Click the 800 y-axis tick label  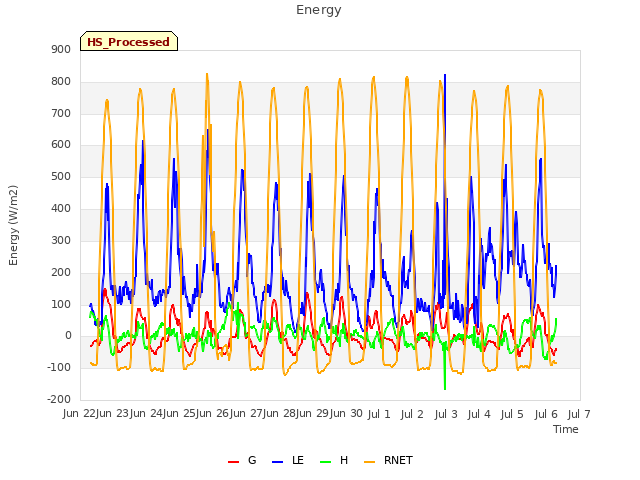[x=61, y=82]
